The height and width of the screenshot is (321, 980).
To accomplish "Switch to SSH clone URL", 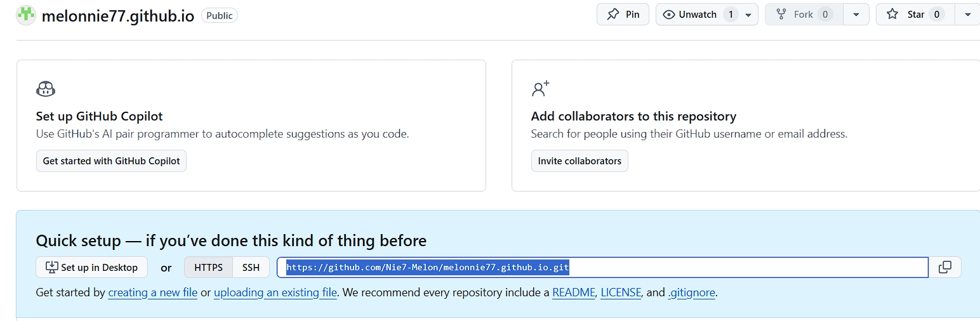I will (251, 267).
